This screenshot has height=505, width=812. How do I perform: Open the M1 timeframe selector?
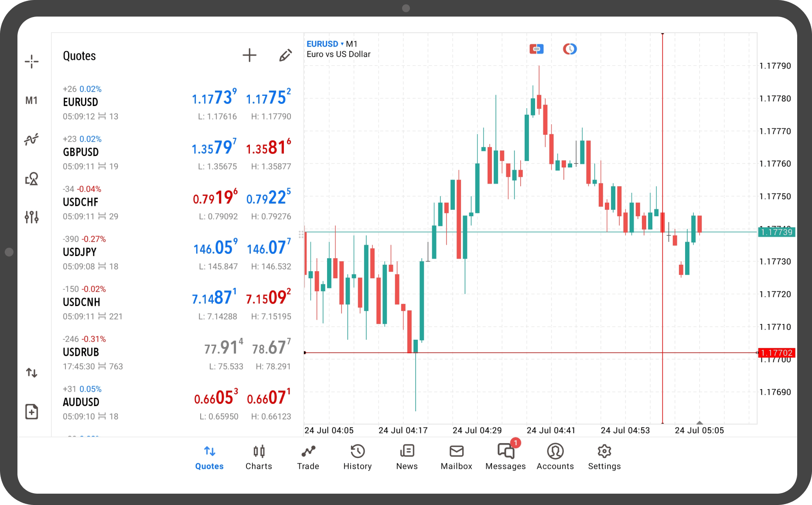coord(31,101)
